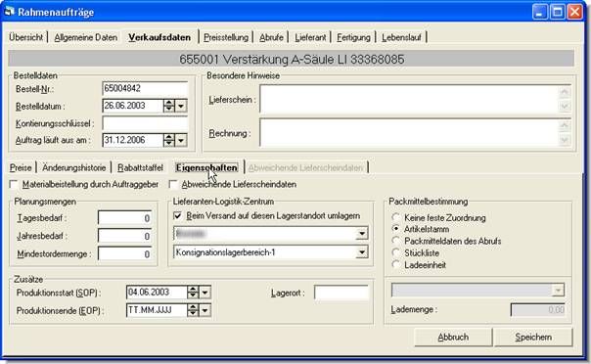Screen dimensions: 591x364
Task: Click the Lagerort input field
Action: click(x=341, y=293)
